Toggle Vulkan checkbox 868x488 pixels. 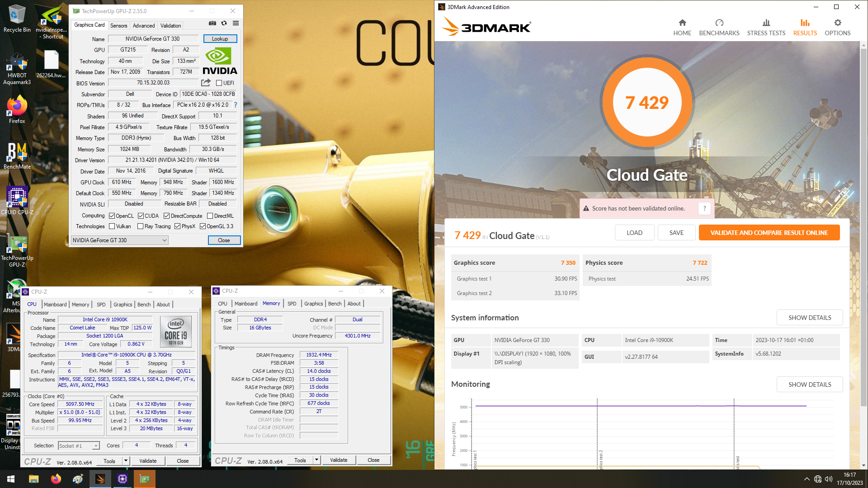[112, 226]
